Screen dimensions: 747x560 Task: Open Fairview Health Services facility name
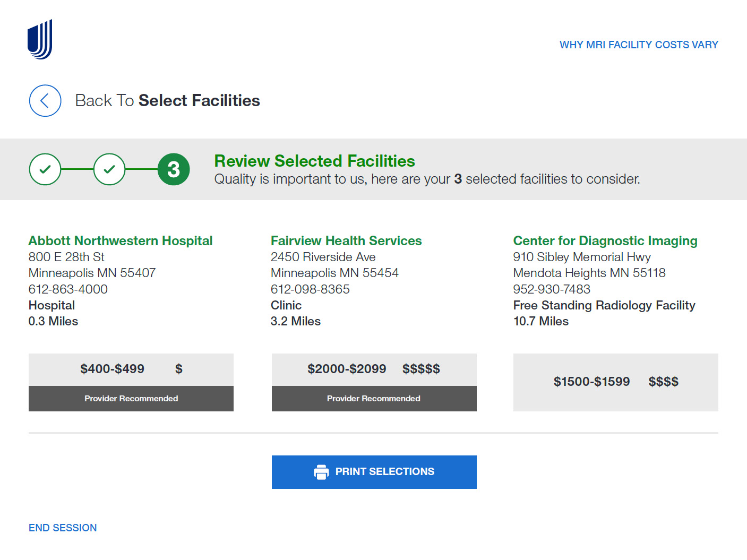coord(346,241)
